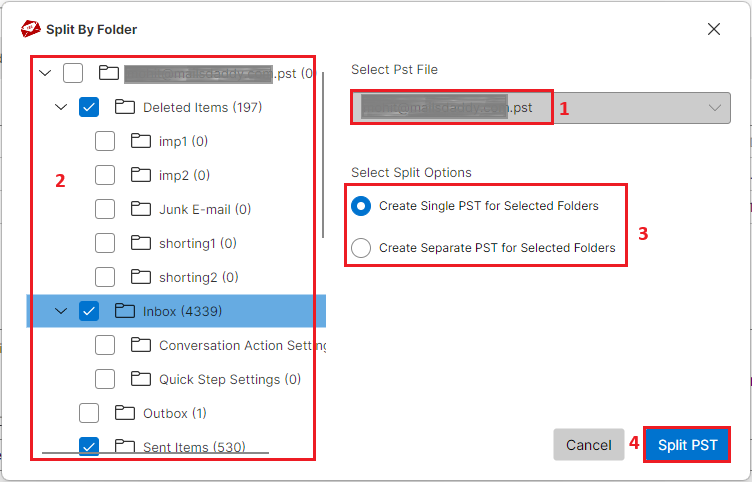Click the shorting2 folder icon

tap(141, 277)
